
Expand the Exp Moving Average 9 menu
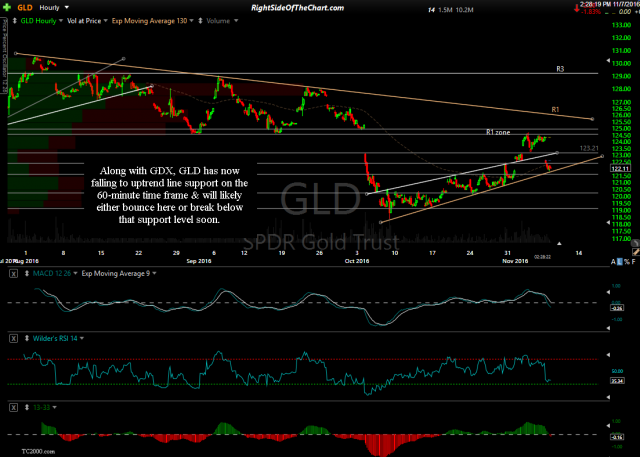[x=154, y=274]
